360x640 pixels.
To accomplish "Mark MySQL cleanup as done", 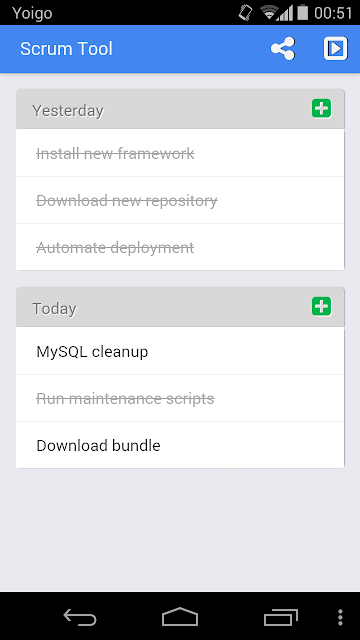I will click(x=180, y=351).
